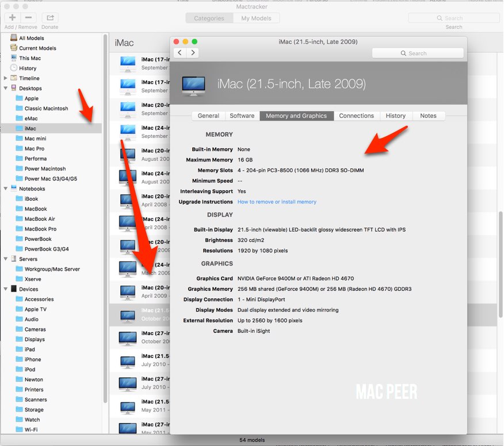Switch to the Connections tab
Viewport: 504px width, 446px height.
coord(357,116)
